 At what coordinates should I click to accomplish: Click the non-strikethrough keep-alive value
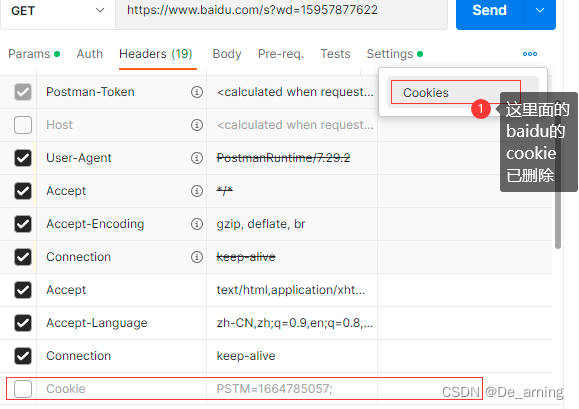tap(246, 356)
